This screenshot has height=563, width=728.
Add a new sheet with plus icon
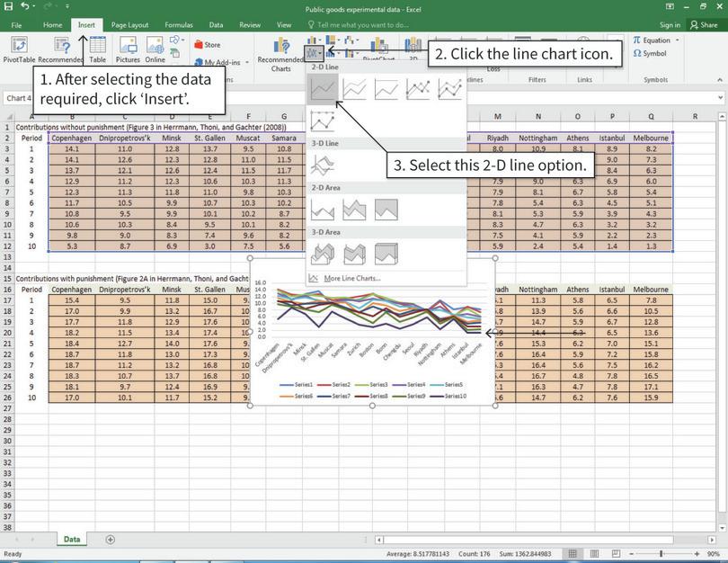110,540
